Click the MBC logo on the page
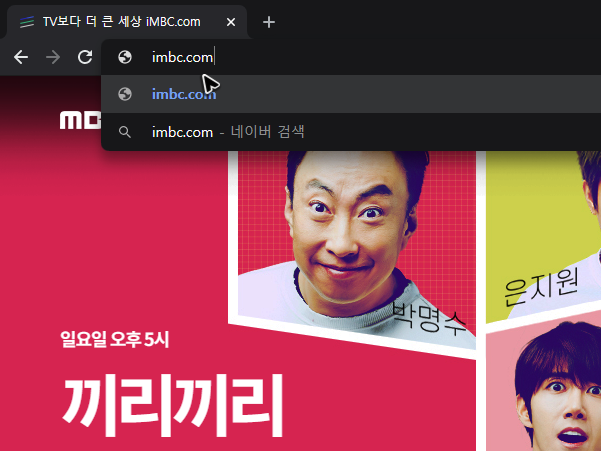The width and height of the screenshot is (601, 451). click(x=80, y=120)
